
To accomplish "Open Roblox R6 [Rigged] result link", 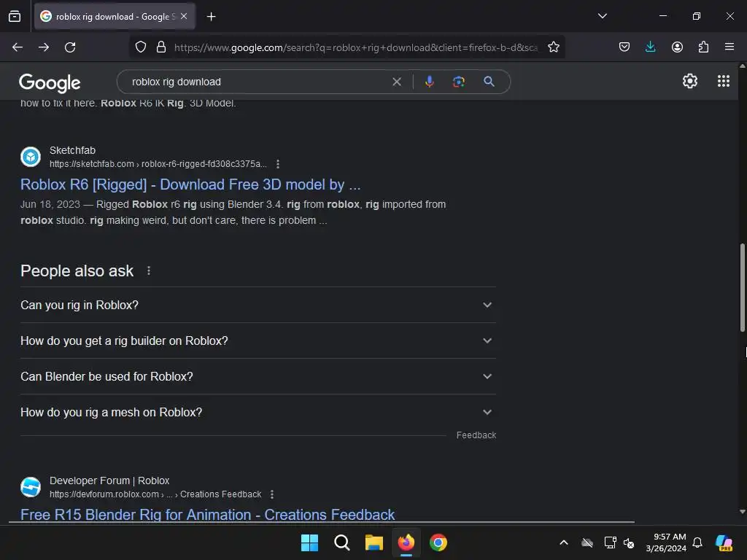I will tap(190, 184).
